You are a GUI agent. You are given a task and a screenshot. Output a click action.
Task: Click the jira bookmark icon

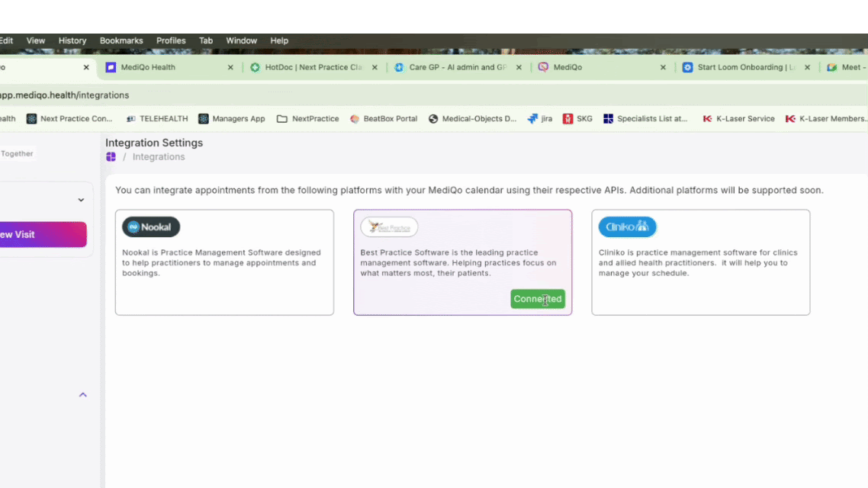[x=532, y=118]
